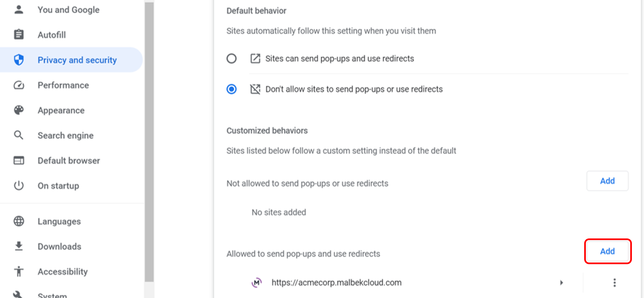Click the Languages globe icon

[x=19, y=221]
